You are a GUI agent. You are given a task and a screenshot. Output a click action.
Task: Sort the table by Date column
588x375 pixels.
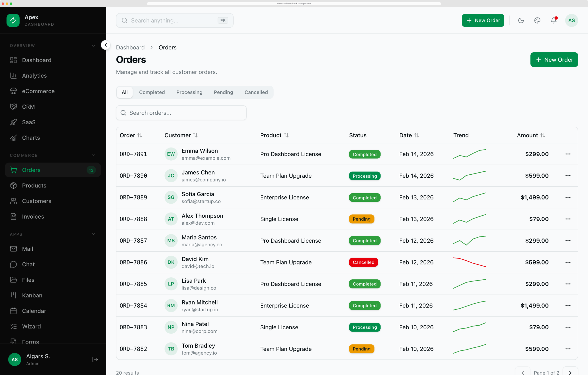click(x=409, y=135)
